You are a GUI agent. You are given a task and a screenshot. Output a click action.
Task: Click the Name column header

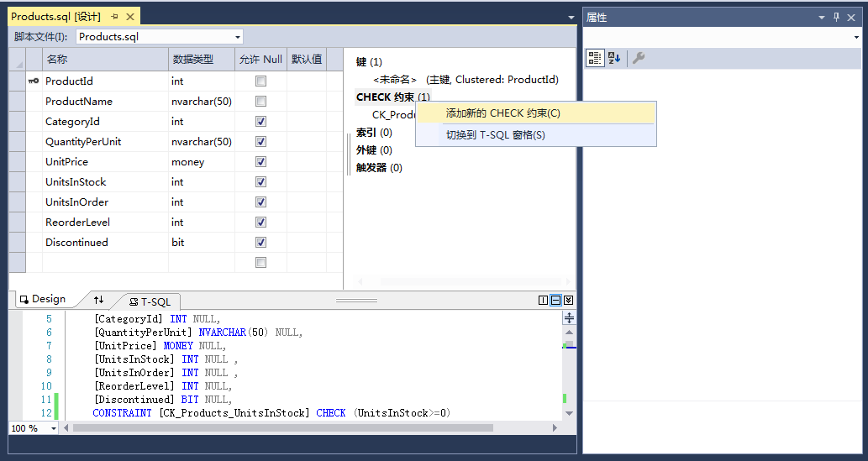[x=105, y=60]
